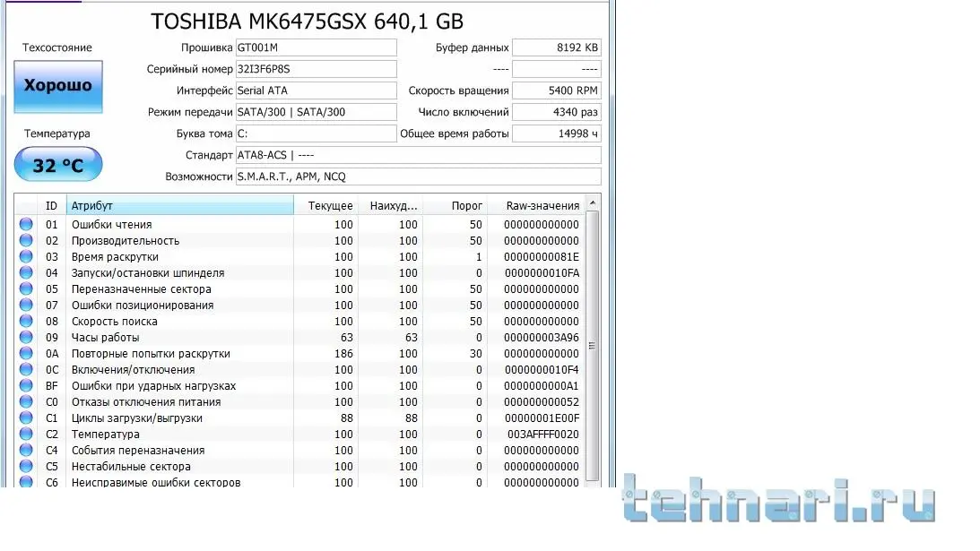Sort table by Атрибут column header
This screenshot has height=551, width=980.
tap(180, 205)
